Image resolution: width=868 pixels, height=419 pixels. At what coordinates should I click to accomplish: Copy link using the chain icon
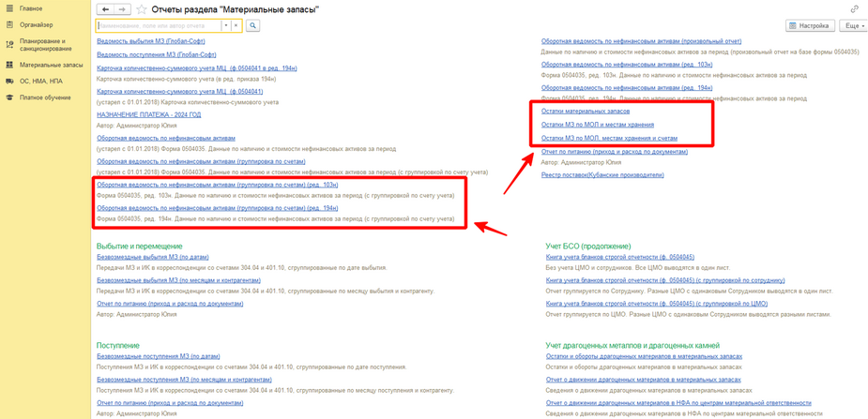pos(854,9)
